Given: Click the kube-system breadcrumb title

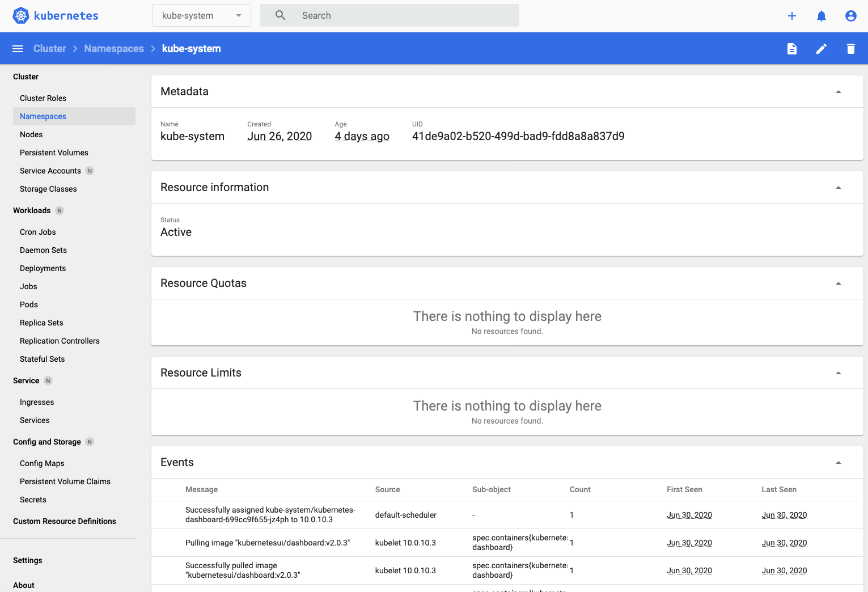Looking at the screenshot, I should (192, 49).
